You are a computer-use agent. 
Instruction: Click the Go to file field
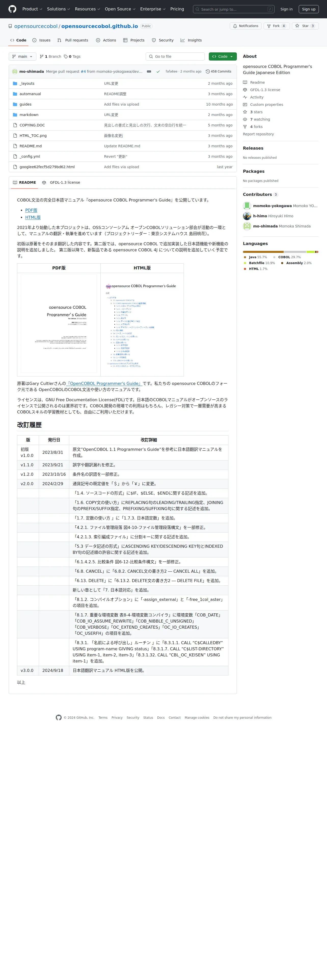175,56
